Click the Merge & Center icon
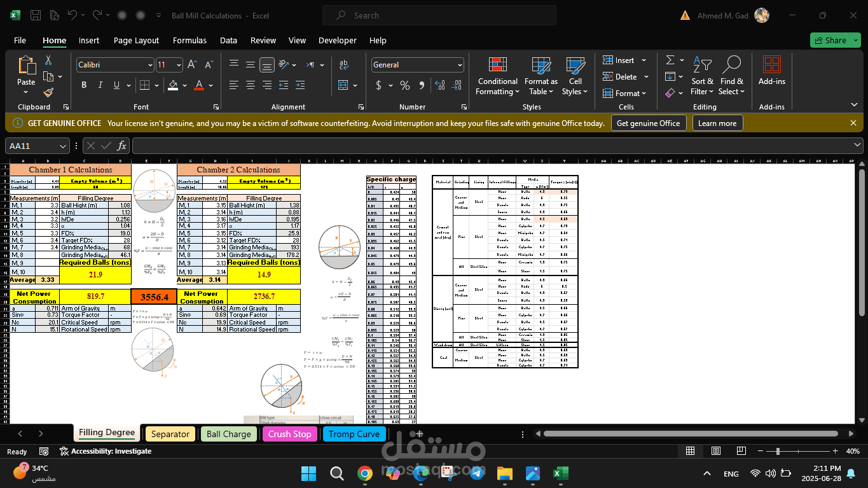This screenshot has width=868, height=488. coord(343,85)
